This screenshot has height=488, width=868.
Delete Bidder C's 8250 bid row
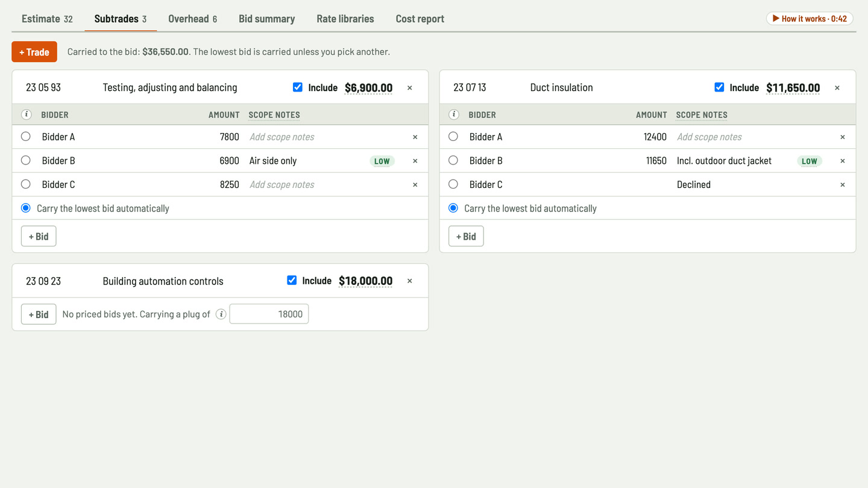[415, 184]
